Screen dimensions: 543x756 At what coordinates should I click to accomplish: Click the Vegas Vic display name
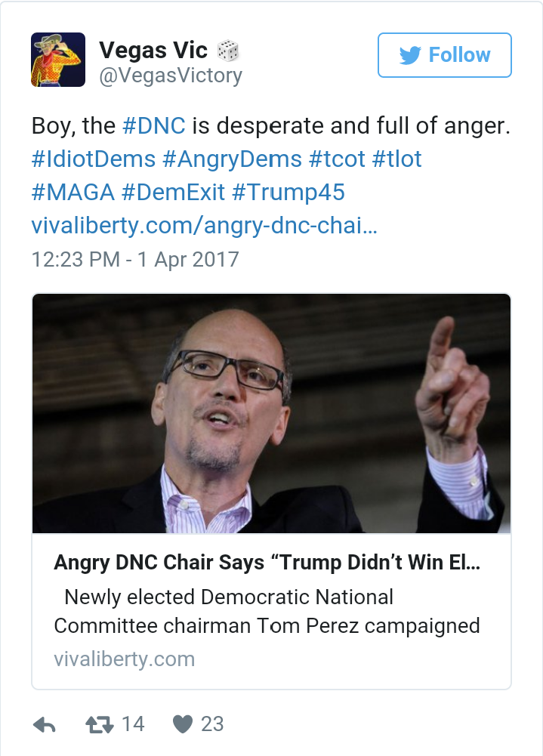pos(153,50)
